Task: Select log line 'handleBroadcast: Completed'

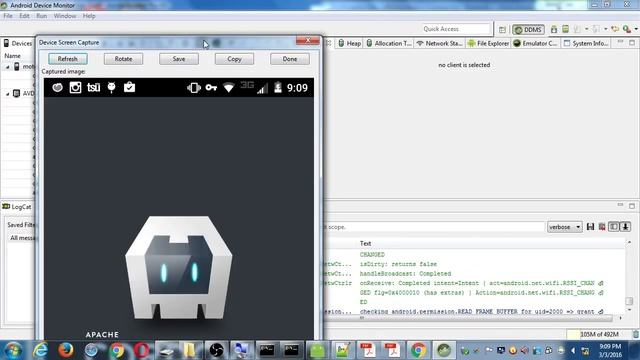Action: (405, 273)
